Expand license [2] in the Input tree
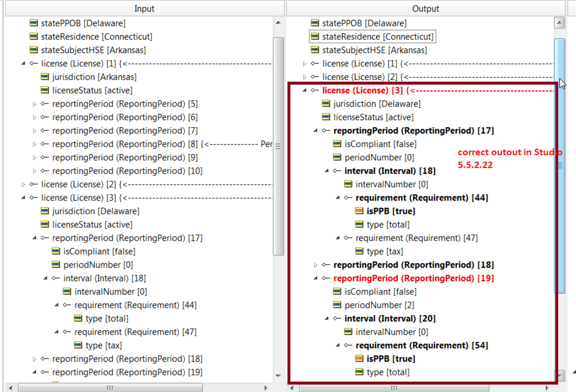Screen dimensions: 576x392 24,185
